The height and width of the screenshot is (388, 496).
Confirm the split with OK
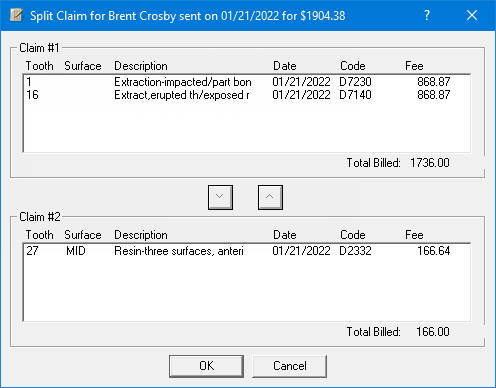206,366
